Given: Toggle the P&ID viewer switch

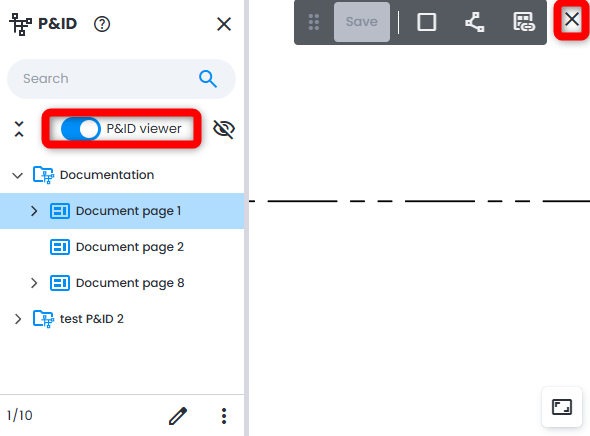Looking at the screenshot, I should (x=81, y=129).
